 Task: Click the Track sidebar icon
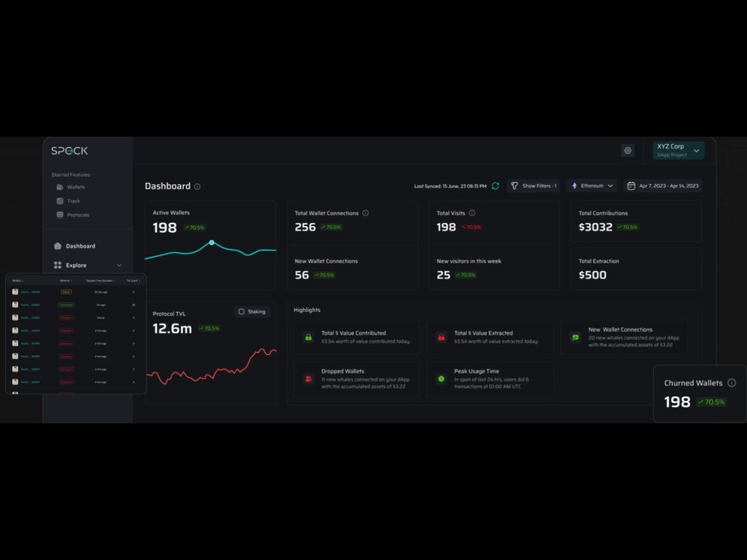(x=60, y=201)
